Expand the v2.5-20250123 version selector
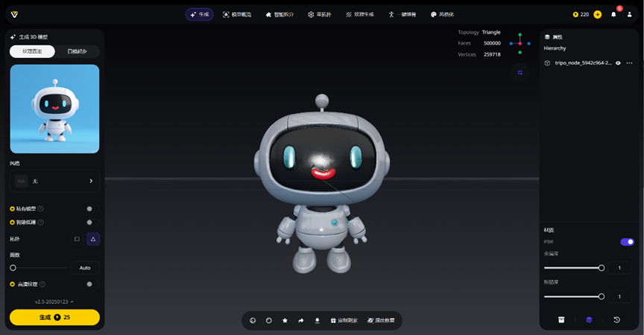644x335 pixels. click(x=54, y=301)
